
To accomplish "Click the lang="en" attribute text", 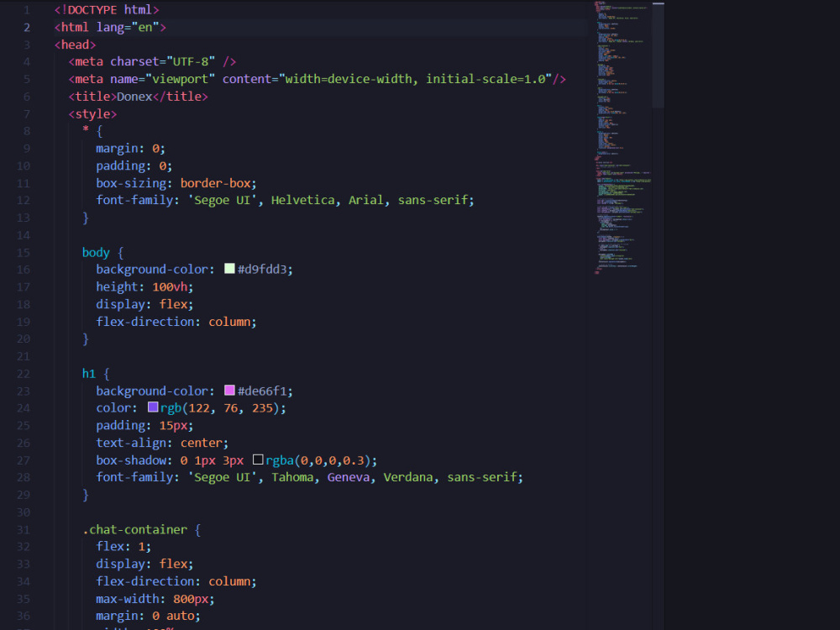I will [x=128, y=28].
